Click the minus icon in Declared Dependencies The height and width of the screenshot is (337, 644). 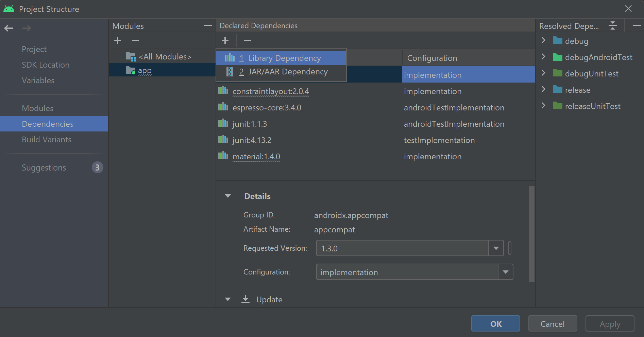click(247, 40)
